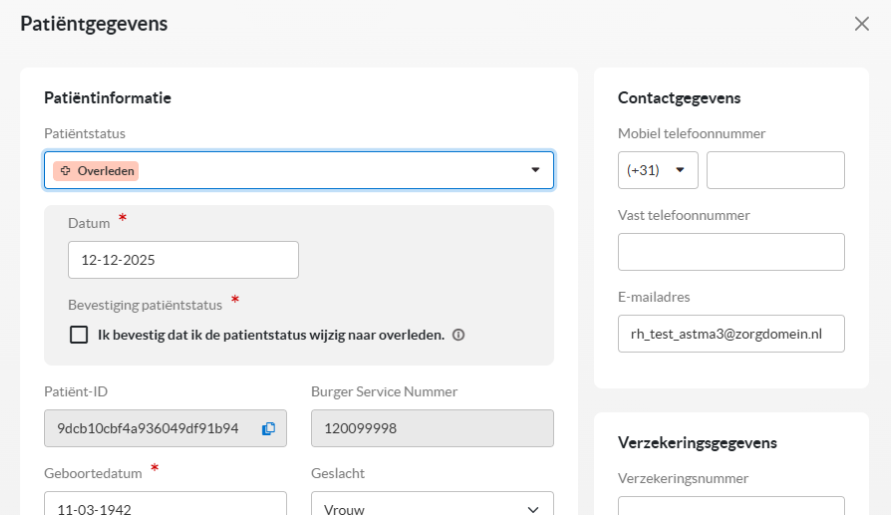Click the Patiëntinformatie section heading
The height and width of the screenshot is (515, 891).
[108, 98]
